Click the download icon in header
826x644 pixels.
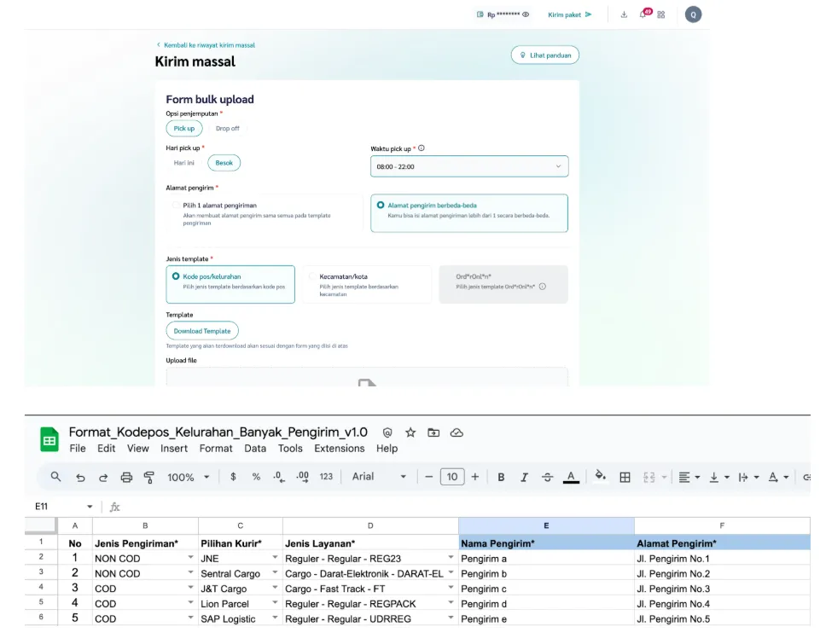point(624,15)
